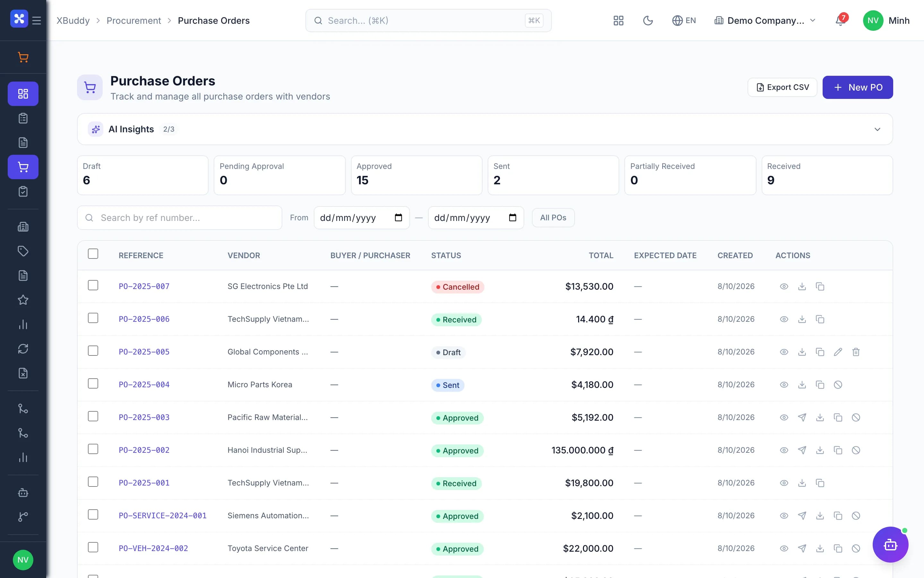Open the end date calendar picker
This screenshot has height=578, width=924.
pos(512,217)
